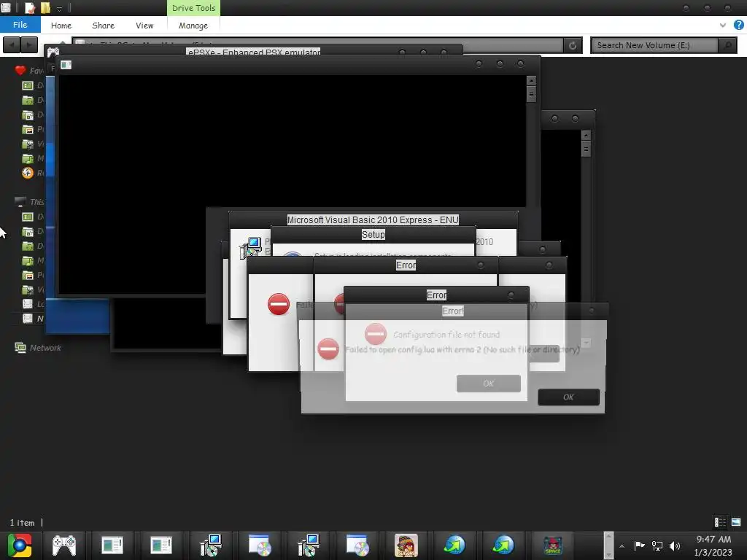Click ePSXe - Enhanced PSX emulator title

click(254, 52)
